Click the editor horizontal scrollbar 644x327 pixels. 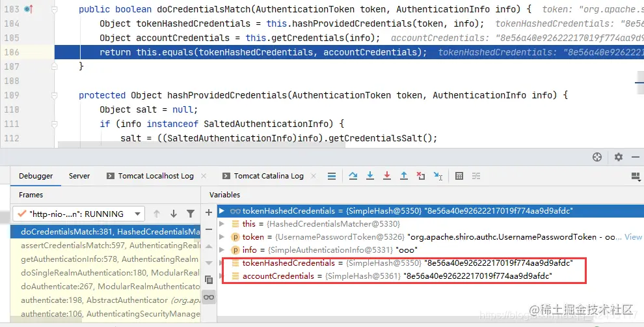(201, 145)
